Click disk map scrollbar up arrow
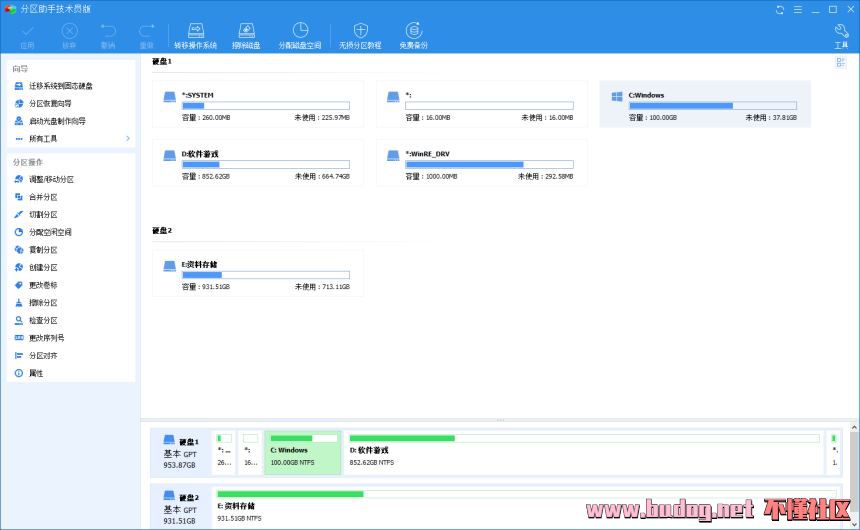The image size is (860, 530). [854, 427]
